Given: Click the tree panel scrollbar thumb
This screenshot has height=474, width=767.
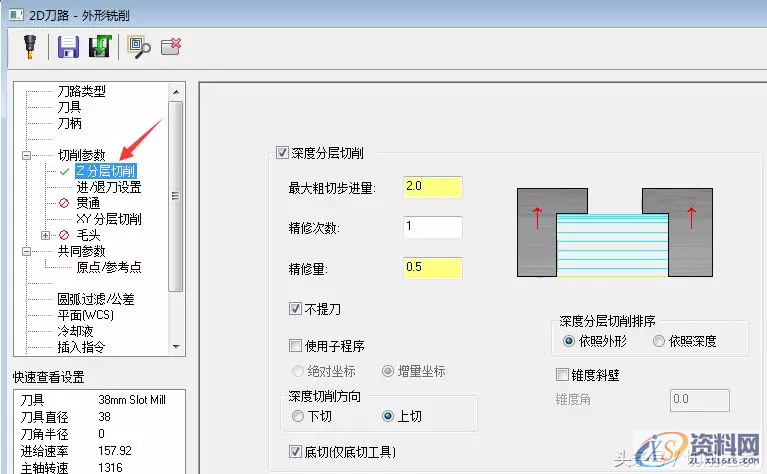Looking at the screenshot, I should (x=176, y=196).
